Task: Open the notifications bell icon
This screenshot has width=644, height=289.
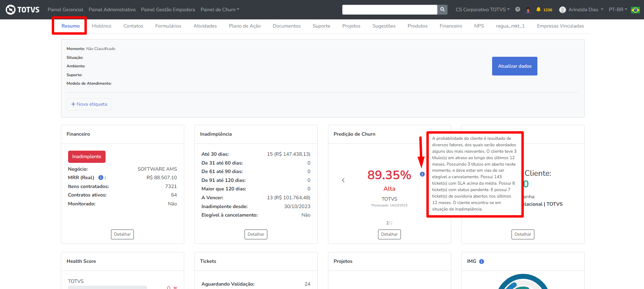Action: click(x=538, y=10)
